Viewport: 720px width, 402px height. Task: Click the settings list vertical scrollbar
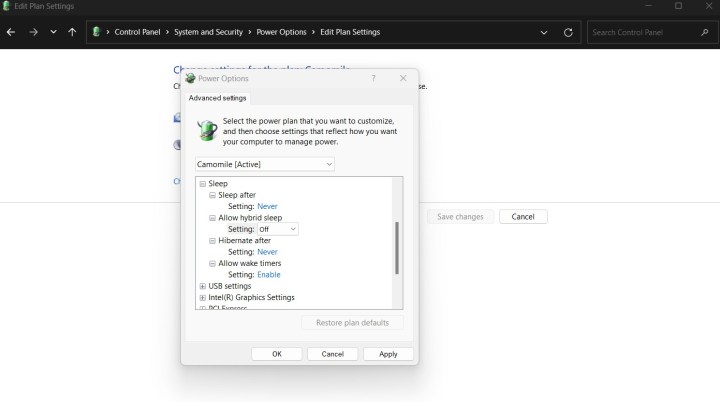click(x=397, y=246)
